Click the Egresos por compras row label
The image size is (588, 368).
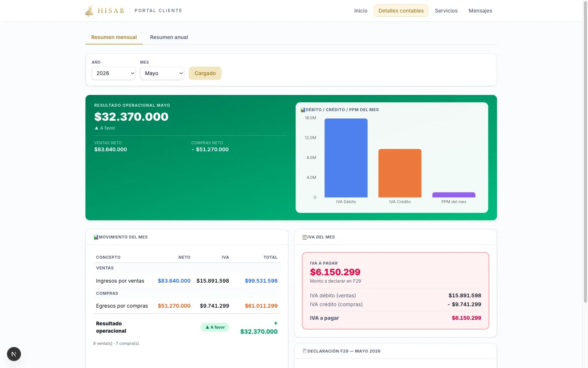coord(122,306)
